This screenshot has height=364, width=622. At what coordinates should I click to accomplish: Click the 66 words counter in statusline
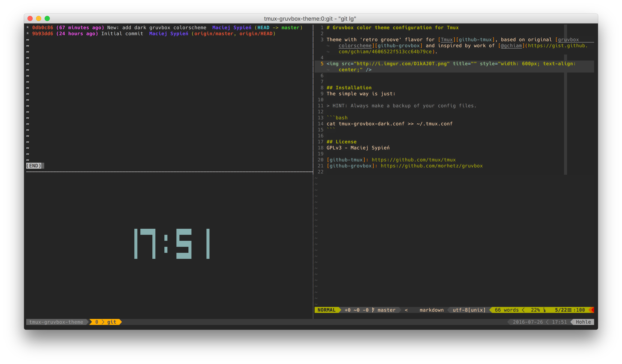[507, 310]
